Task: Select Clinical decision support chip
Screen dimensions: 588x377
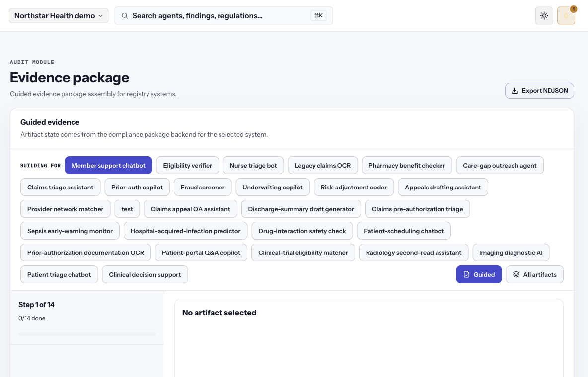Action: click(145, 274)
